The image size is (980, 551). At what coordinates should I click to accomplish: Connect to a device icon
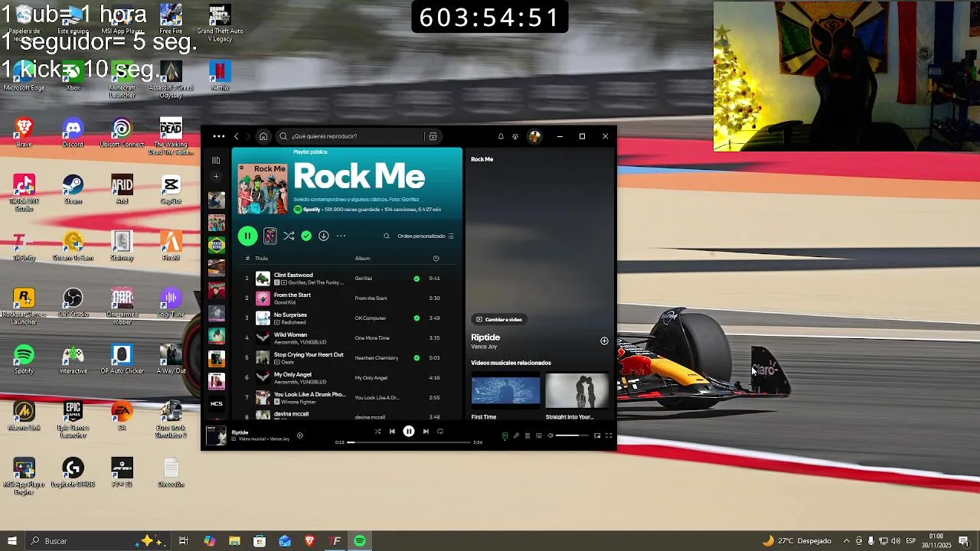(x=539, y=435)
